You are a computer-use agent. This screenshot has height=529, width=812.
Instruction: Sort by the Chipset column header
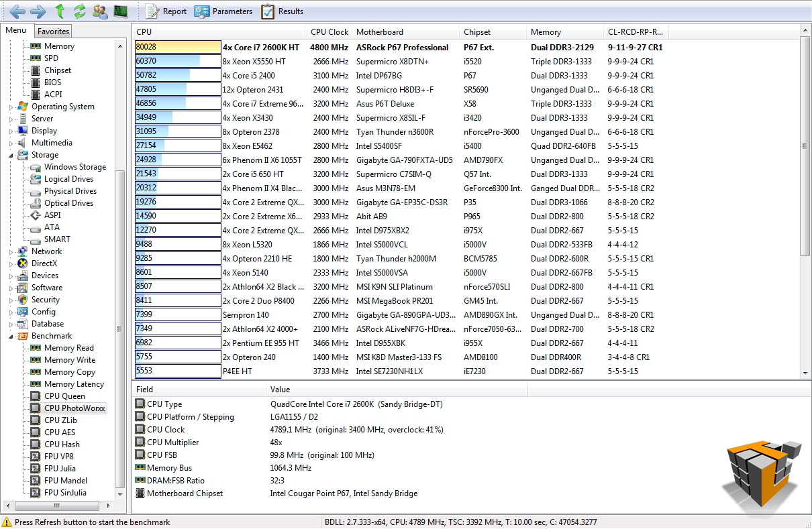(493, 32)
